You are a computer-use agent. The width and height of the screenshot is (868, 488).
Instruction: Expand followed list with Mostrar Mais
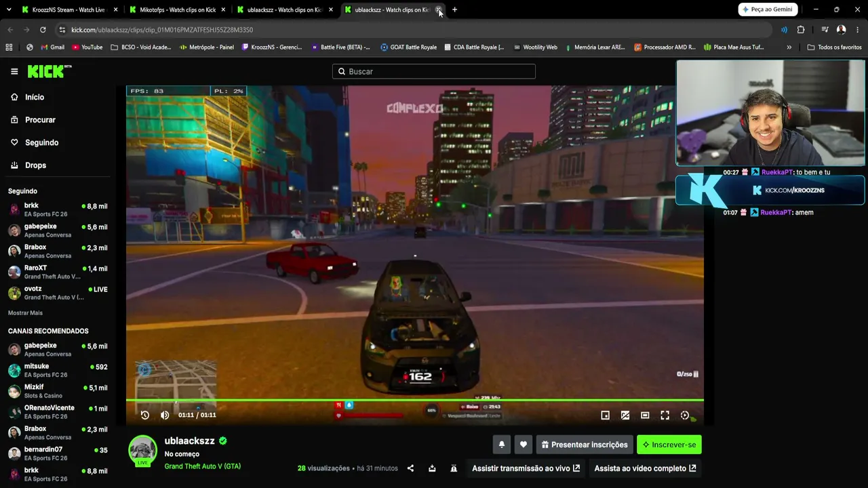(x=25, y=313)
